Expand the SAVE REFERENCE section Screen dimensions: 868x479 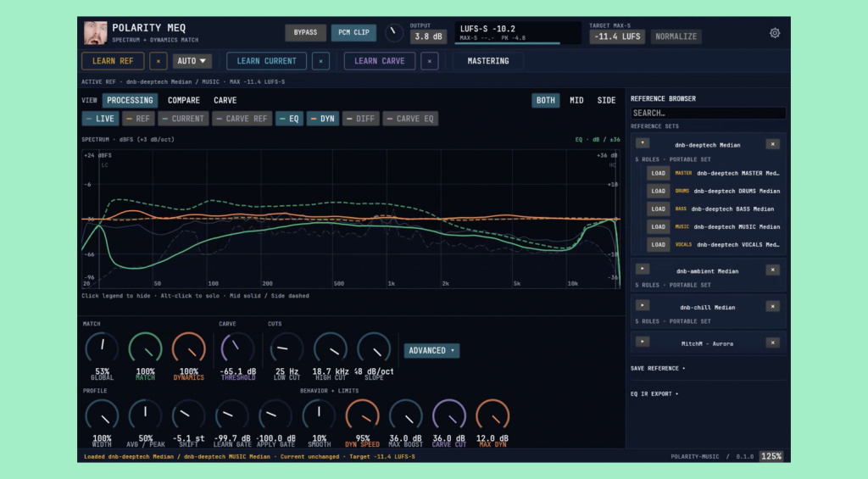tap(658, 368)
